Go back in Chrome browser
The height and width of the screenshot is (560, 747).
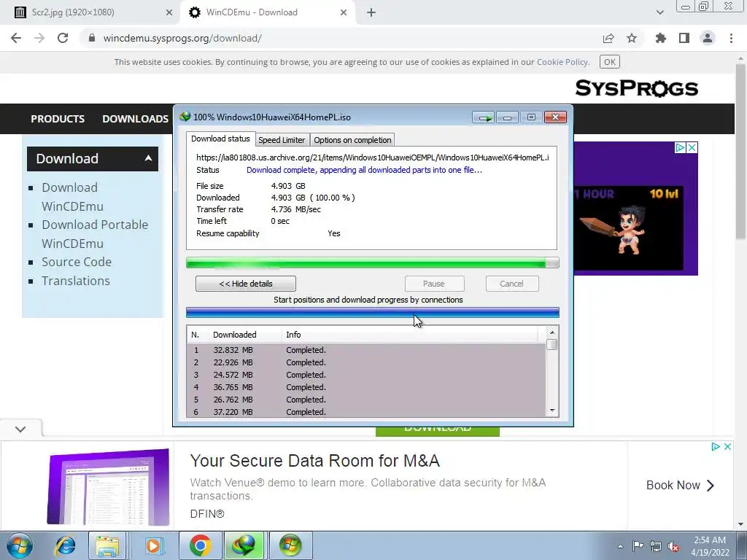[16, 38]
